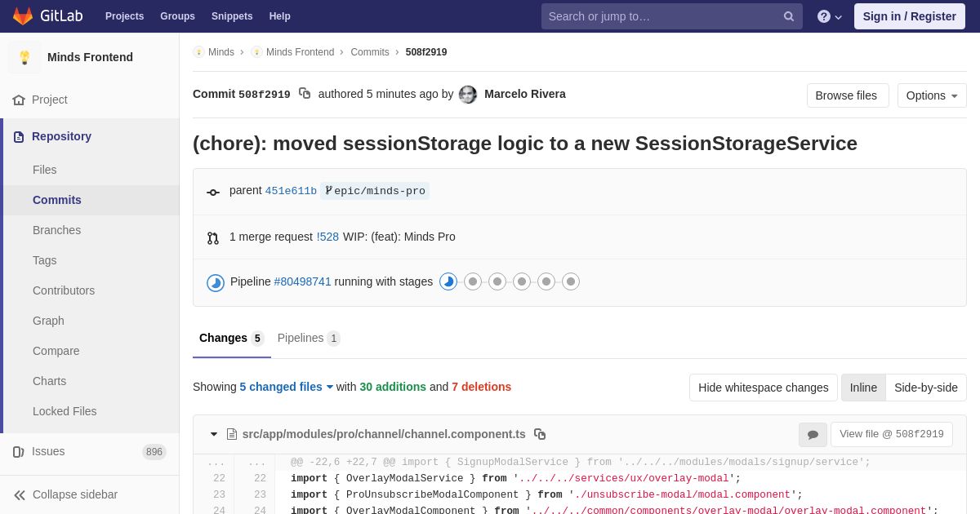Click Marcelo Rivera author name
The image size is (980, 514).
click(x=525, y=94)
